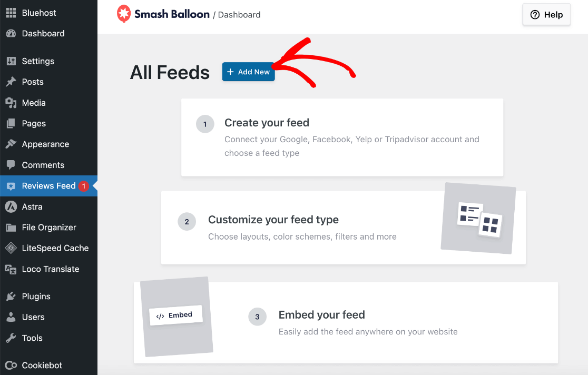Select the Loco Translate icon
The width and height of the screenshot is (588, 375).
click(x=11, y=269)
